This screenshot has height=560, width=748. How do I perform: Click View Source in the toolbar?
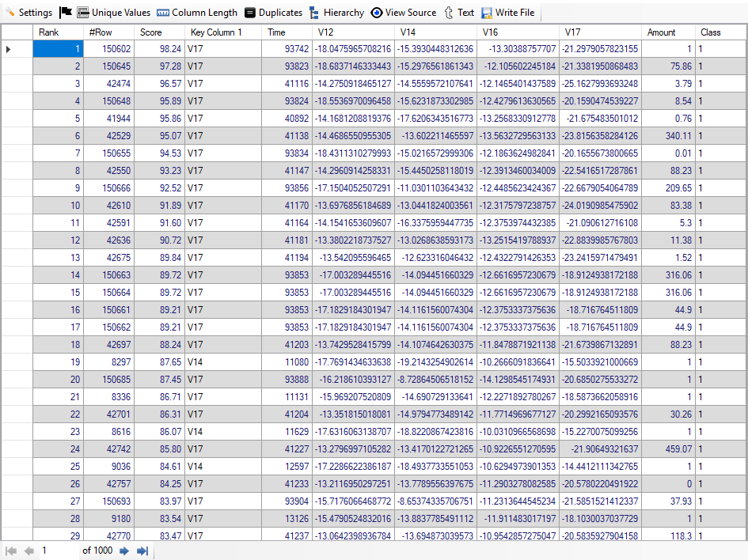point(404,13)
